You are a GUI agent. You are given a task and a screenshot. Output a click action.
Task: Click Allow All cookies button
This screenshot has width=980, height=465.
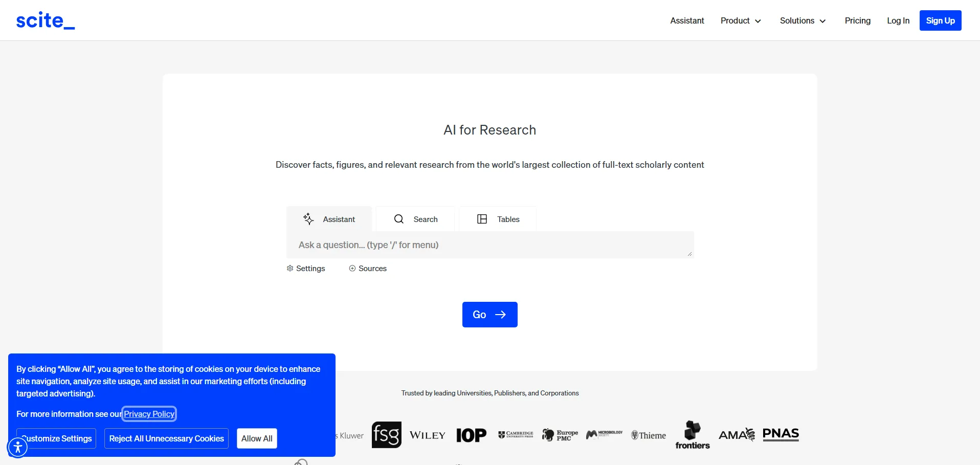pos(257,438)
